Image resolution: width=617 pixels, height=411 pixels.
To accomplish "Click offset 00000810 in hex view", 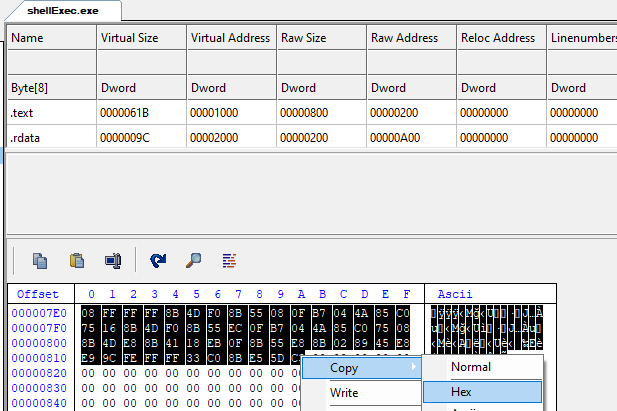I will pos(39,358).
